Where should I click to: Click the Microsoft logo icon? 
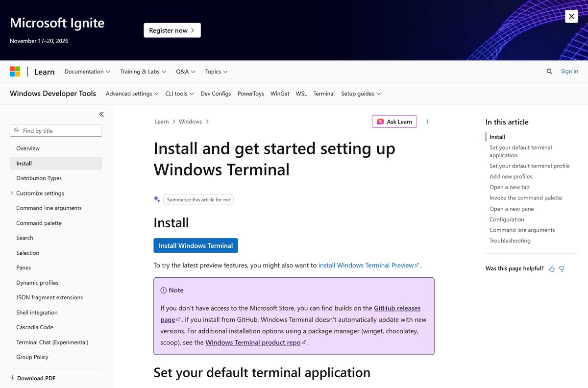[x=15, y=72]
